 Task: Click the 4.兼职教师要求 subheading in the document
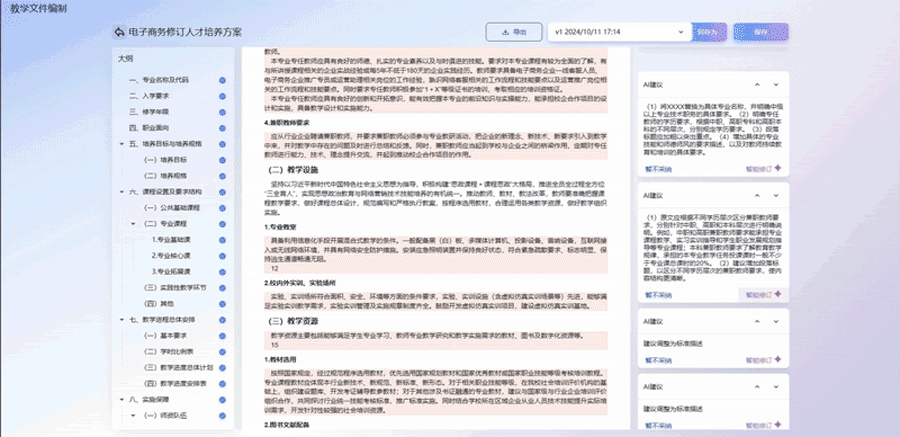pyautogui.click(x=287, y=122)
